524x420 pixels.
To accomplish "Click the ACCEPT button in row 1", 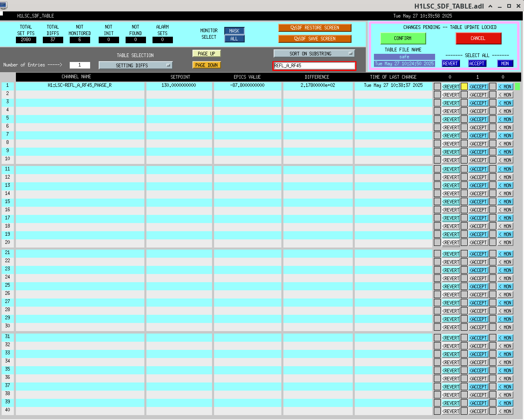I will (x=478, y=86).
